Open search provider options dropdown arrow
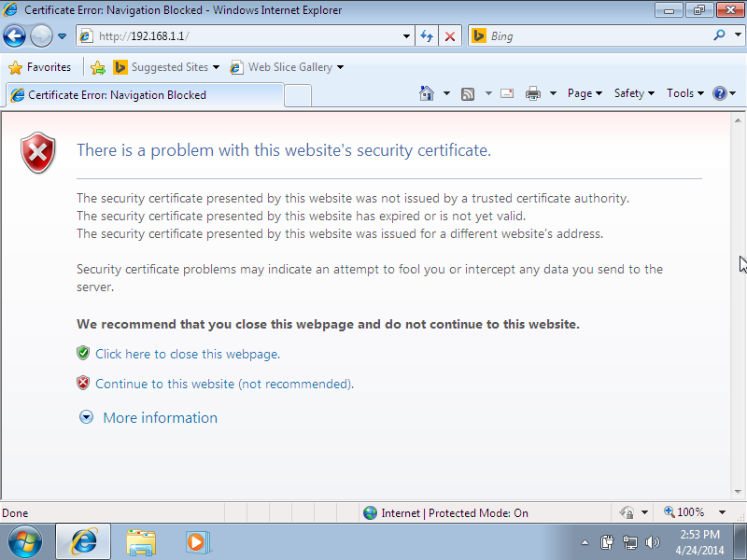747x560 pixels. (738, 35)
